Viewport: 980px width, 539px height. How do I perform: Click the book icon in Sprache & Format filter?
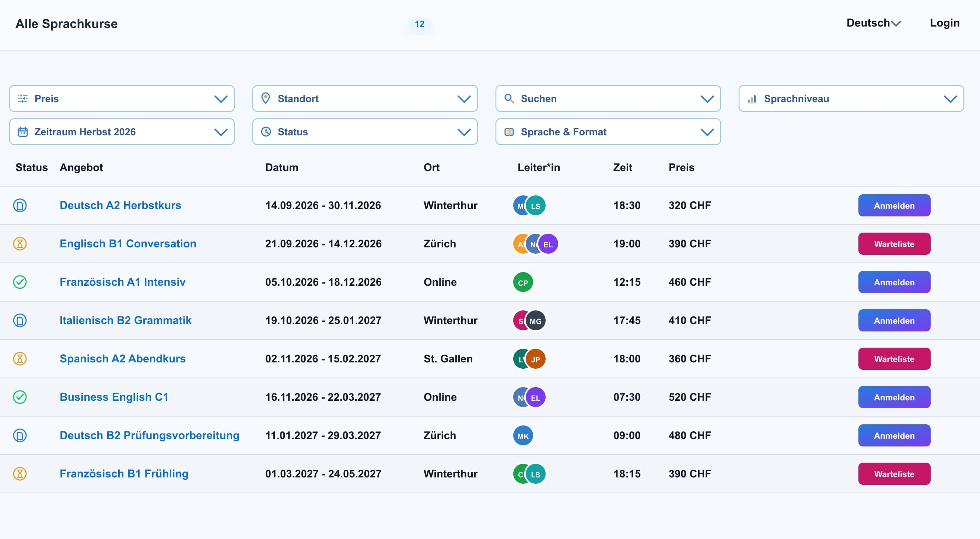pyautogui.click(x=509, y=132)
